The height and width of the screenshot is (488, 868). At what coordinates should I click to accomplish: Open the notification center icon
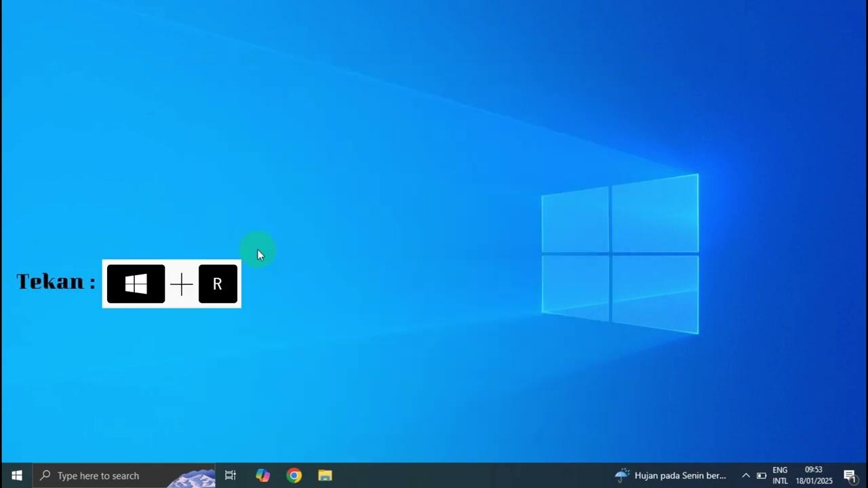pyautogui.click(x=850, y=476)
